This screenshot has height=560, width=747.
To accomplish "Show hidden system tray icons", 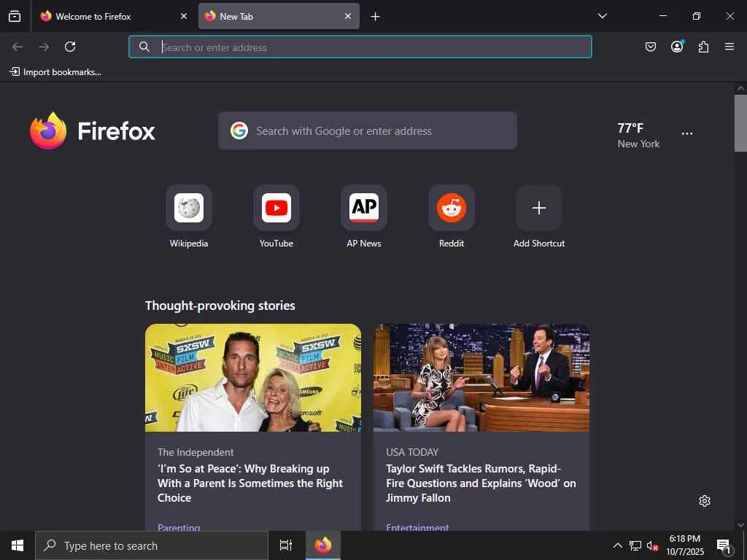I will [x=617, y=545].
